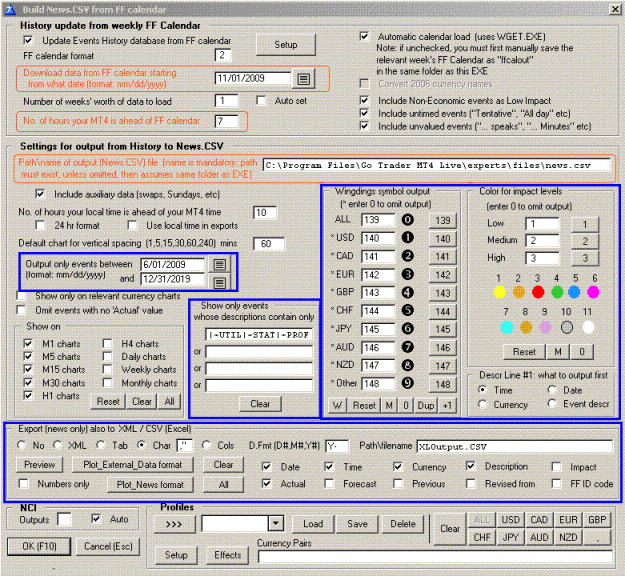Click the Preview export button
The image size is (625, 576).
point(39,464)
